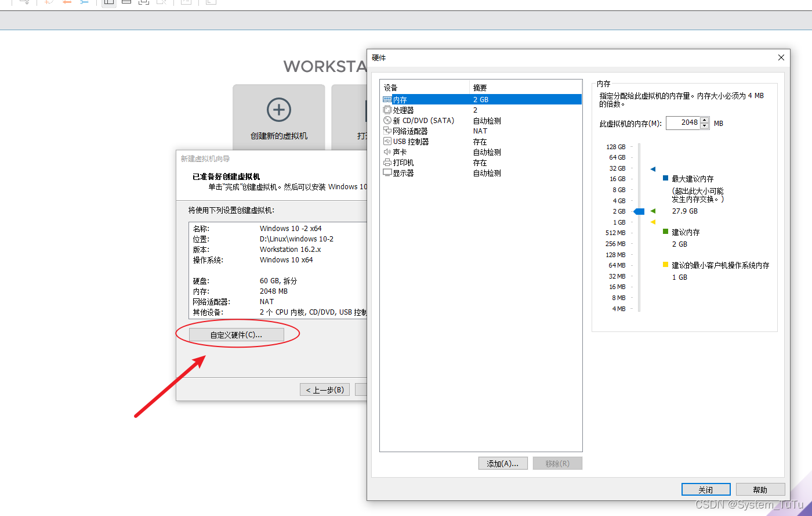Click 自动检测 summary beside 声卡
Image resolution: width=812 pixels, height=516 pixels.
[x=487, y=152]
